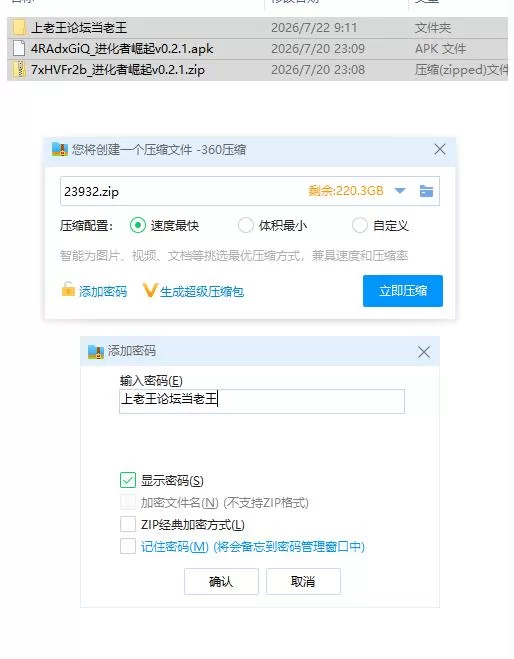Click the 360压缩 logo in the compress dialog title

click(60, 149)
